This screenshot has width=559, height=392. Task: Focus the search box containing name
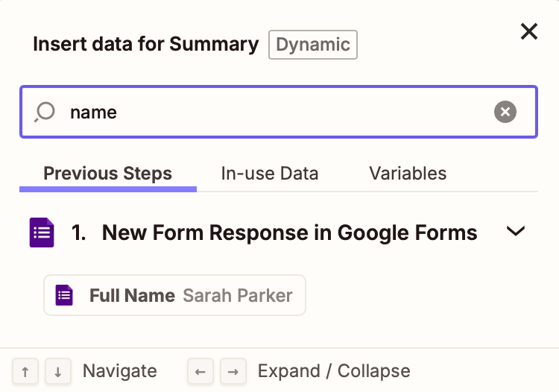tap(279, 112)
